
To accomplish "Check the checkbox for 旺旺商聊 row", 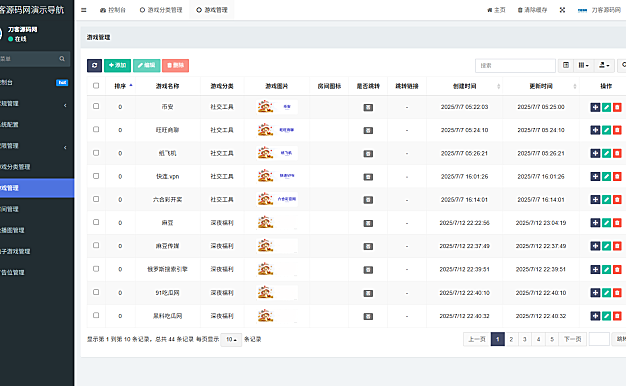I will 96,129.
